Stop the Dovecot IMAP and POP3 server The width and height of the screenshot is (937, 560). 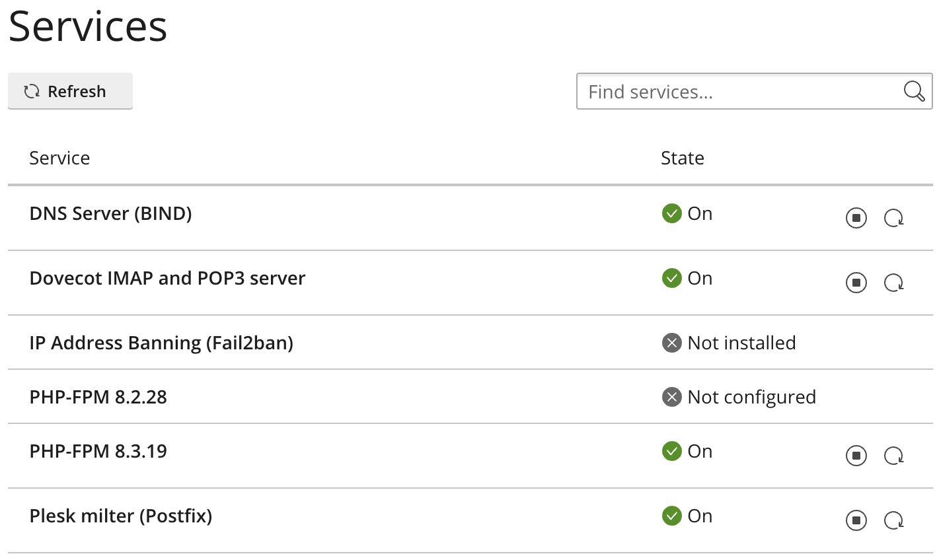[x=856, y=283]
